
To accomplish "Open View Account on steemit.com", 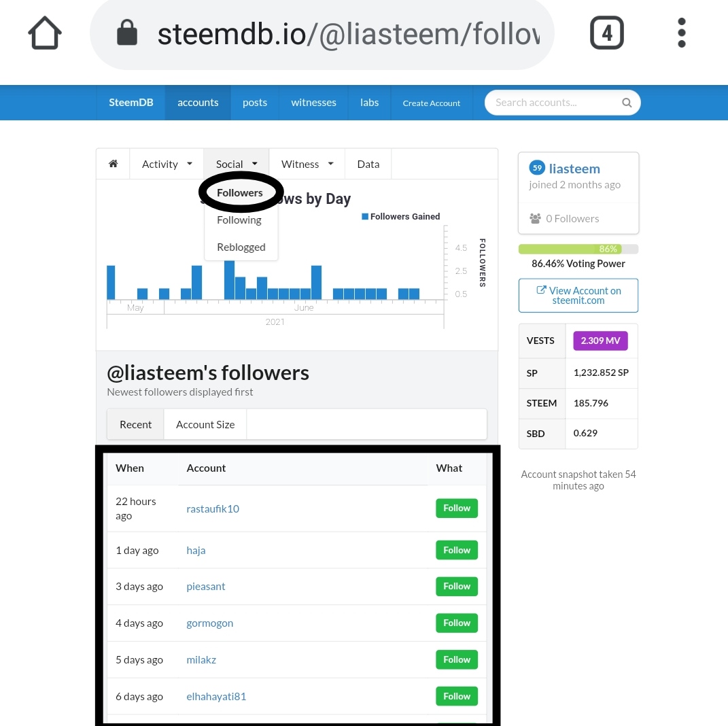I will tap(578, 295).
